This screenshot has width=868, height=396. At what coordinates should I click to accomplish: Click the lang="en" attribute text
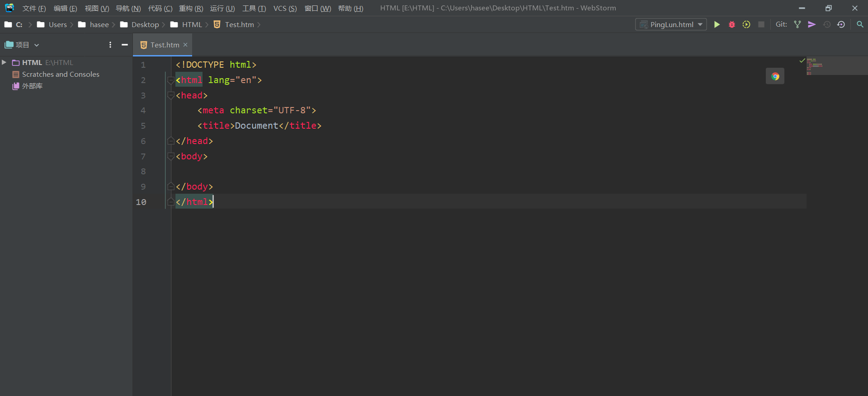tap(232, 80)
